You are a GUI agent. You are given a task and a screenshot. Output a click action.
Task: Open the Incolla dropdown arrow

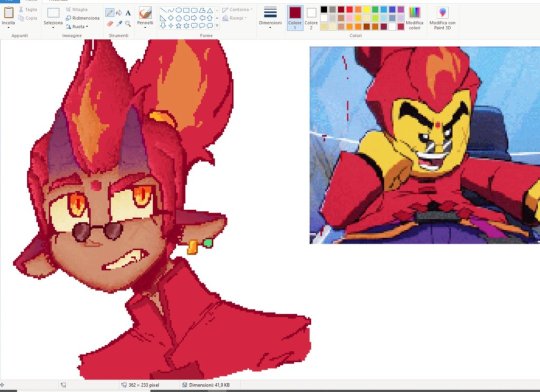[x=9, y=27]
